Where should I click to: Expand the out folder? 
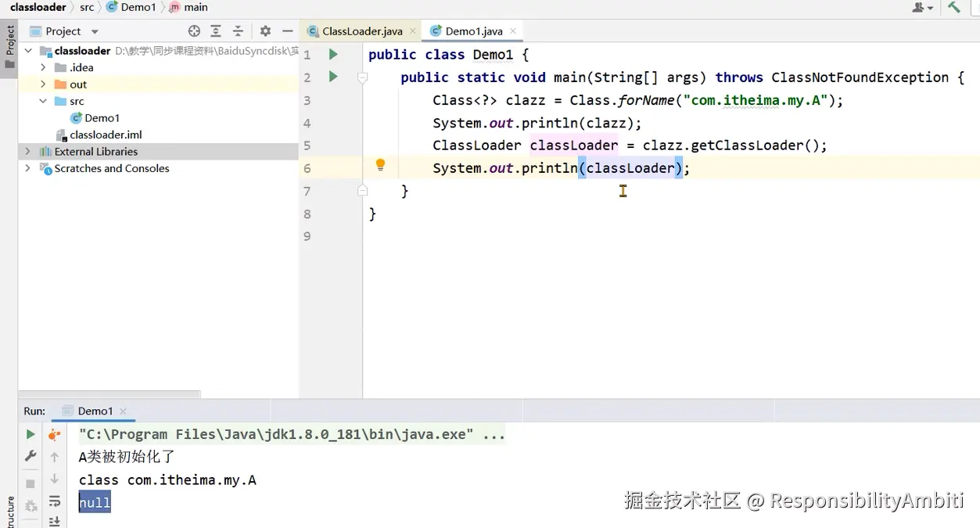[x=44, y=84]
